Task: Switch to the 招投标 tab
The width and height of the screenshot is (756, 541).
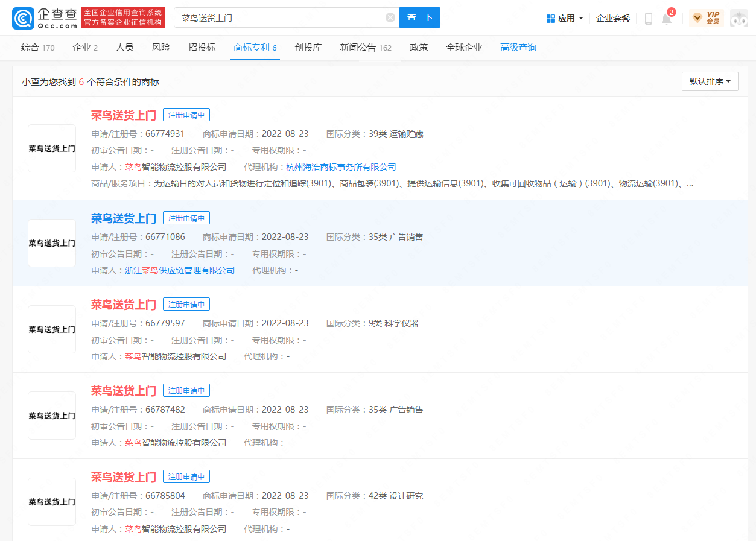Action: tap(202, 48)
